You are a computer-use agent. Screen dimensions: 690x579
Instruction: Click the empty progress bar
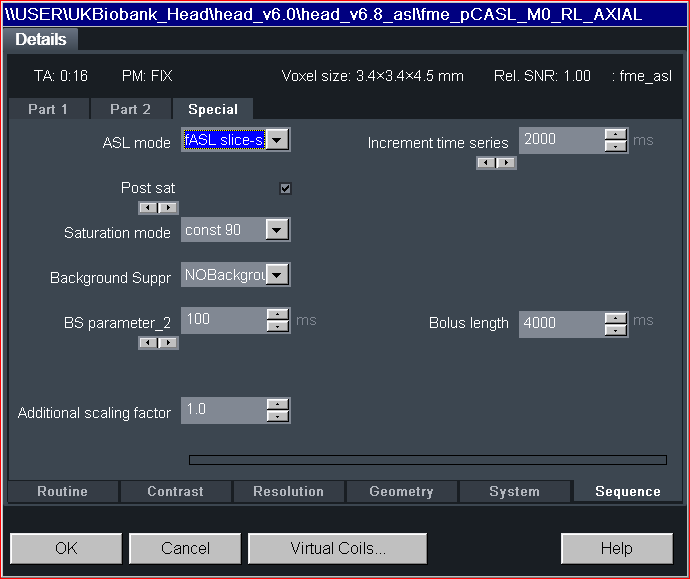coord(428,460)
